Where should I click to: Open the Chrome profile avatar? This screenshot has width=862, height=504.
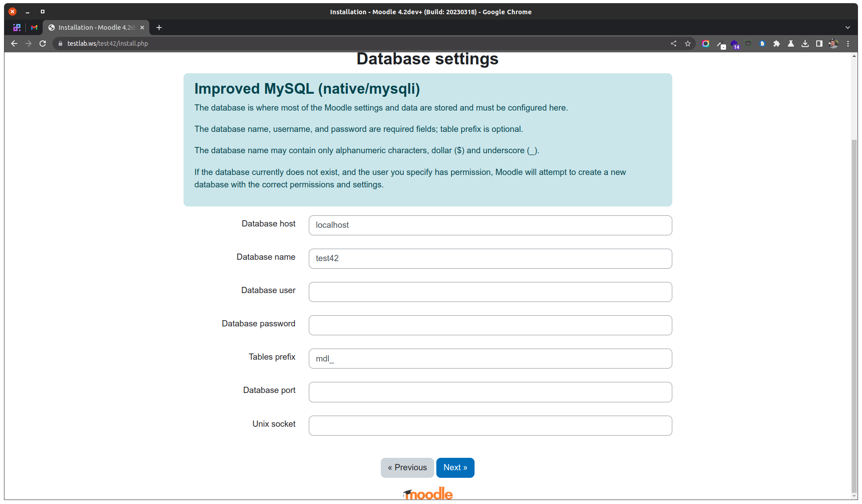point(834,44)
